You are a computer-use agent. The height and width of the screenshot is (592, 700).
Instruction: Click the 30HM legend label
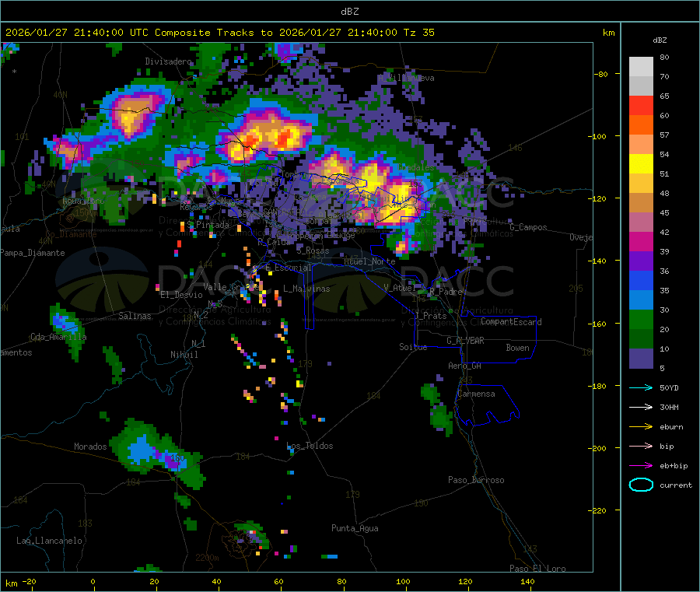[669, 407]
